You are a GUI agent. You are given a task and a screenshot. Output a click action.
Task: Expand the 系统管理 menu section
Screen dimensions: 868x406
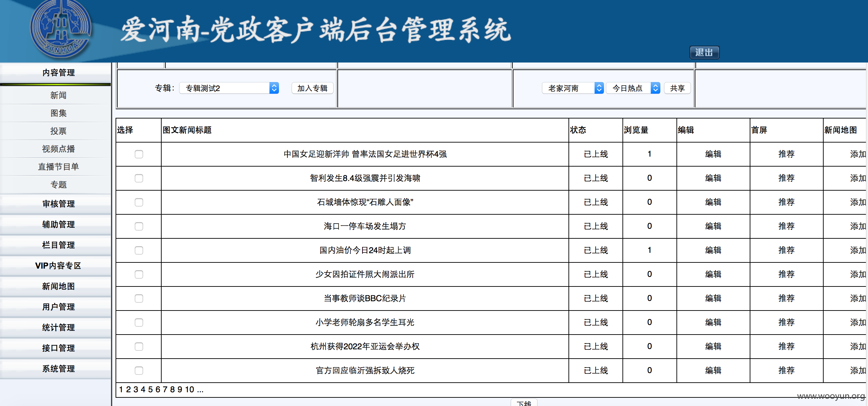(x=55, y=369)
